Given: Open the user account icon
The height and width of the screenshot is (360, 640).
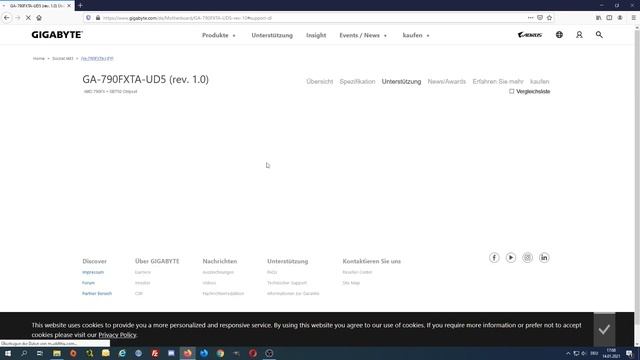Looking at the screenshot, I should point(579,35).
